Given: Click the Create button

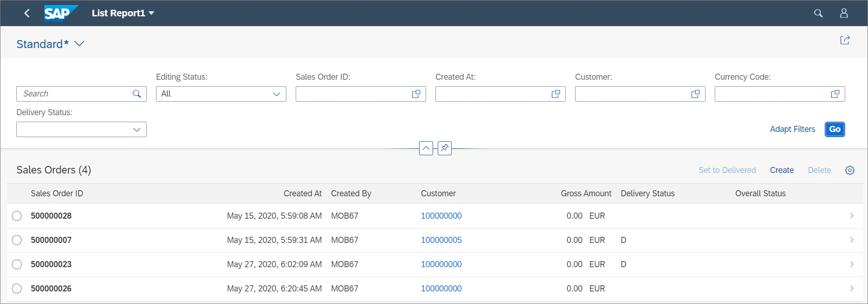Looking at the screenshot, I should tap(782, 170).
